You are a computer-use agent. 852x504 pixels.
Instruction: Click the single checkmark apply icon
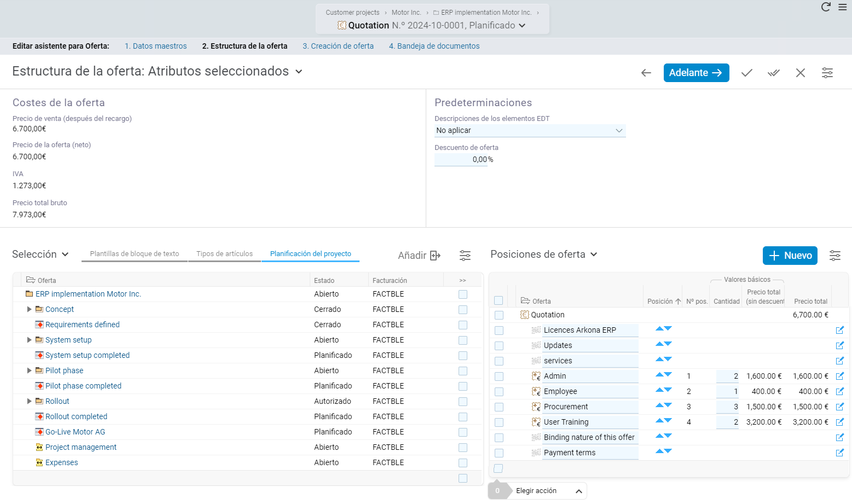(747, 73)
